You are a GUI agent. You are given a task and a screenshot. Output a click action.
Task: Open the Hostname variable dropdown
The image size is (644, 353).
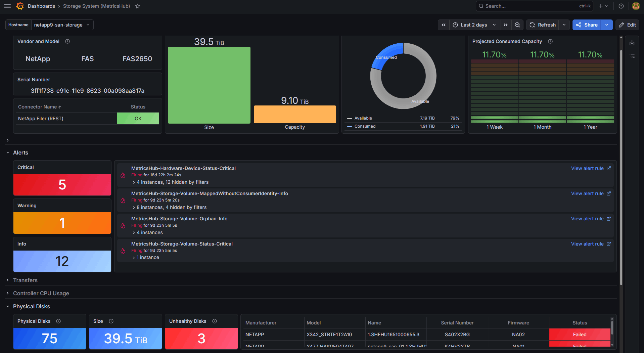(x=62, y=25)
